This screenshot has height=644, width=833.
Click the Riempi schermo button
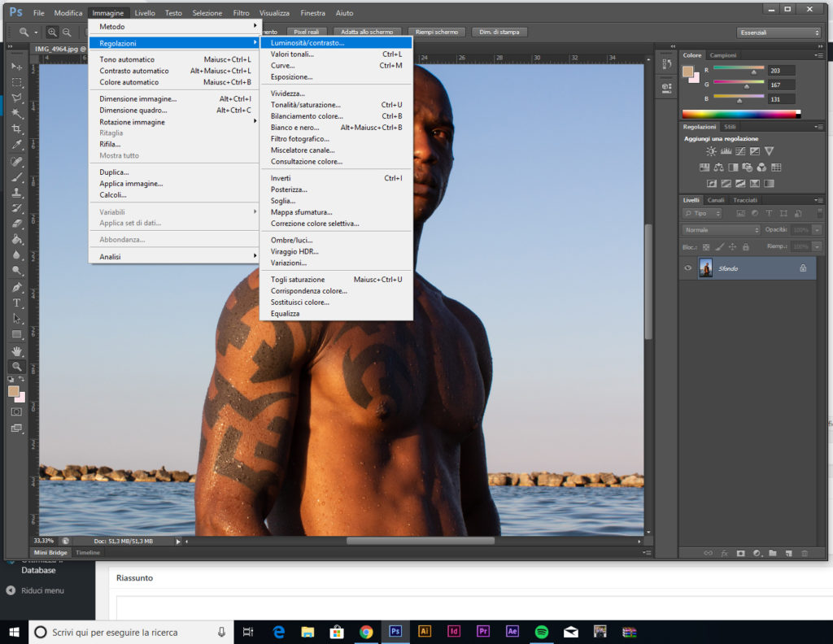(436, 33)
